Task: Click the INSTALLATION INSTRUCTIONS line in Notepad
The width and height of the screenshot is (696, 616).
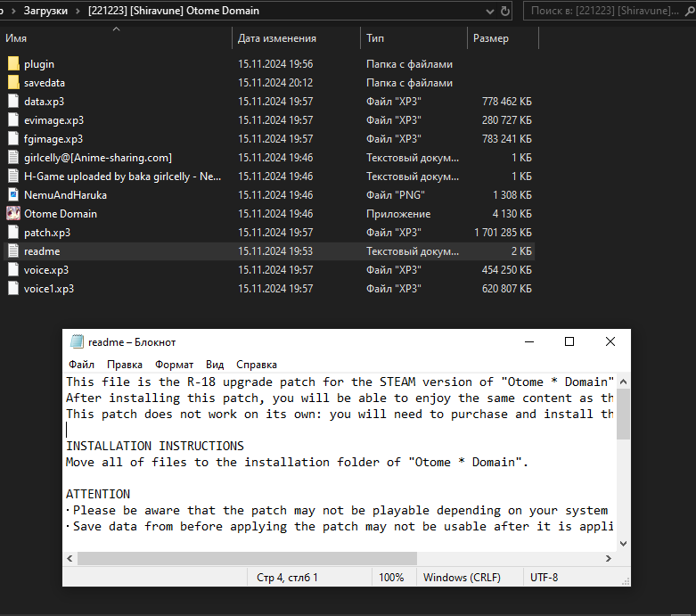Action: (x=155, y=446)
